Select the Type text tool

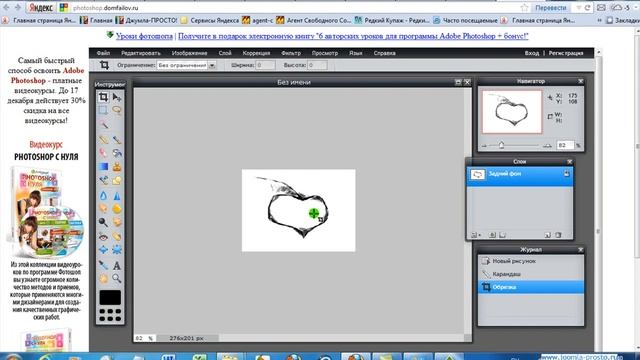point(117,265)
